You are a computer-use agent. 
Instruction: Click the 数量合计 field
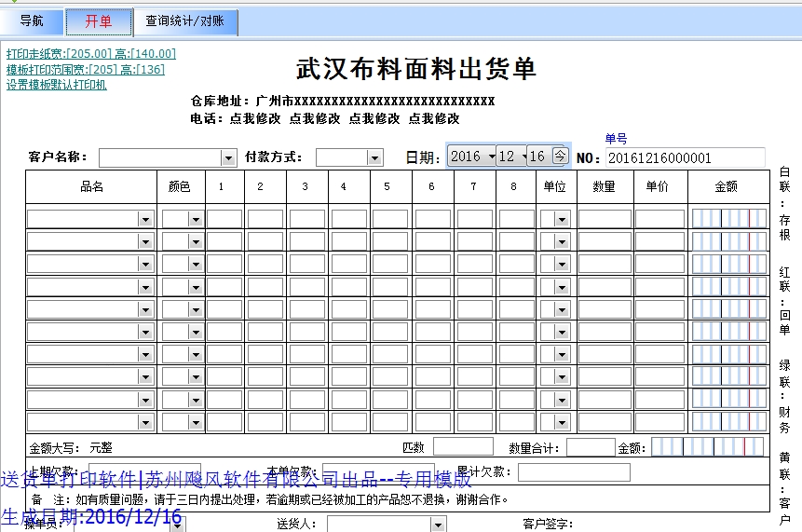click(x=591, y=447)
